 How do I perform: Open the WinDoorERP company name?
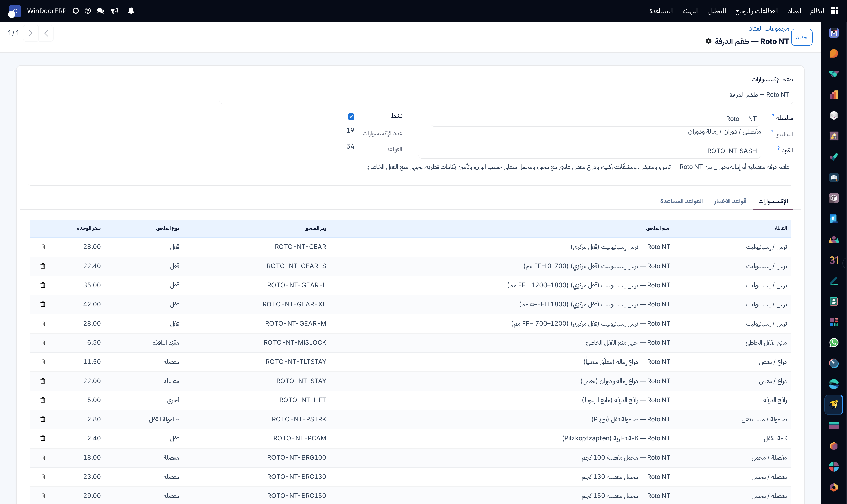(47, 11)
